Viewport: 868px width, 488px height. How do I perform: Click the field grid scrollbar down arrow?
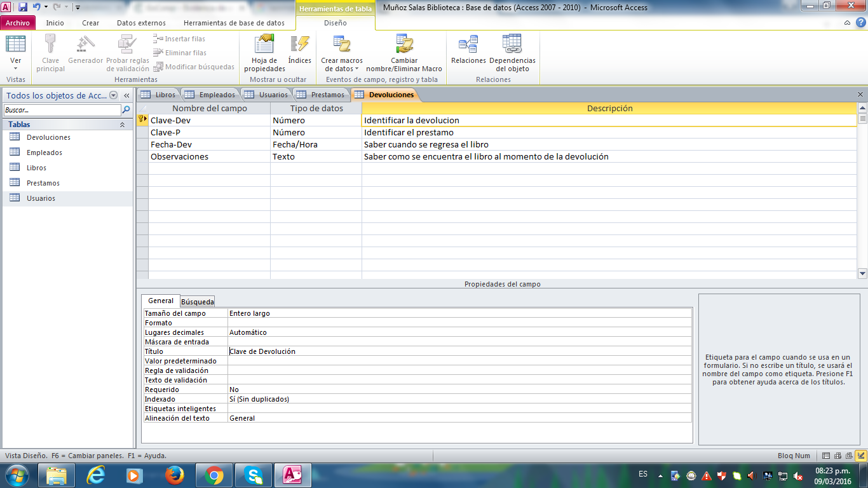point(862,273)
